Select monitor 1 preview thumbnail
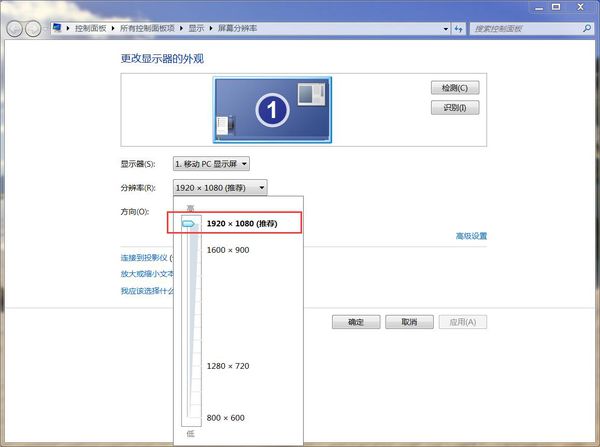This screenshot has height=447, width=600. (272, 110)
